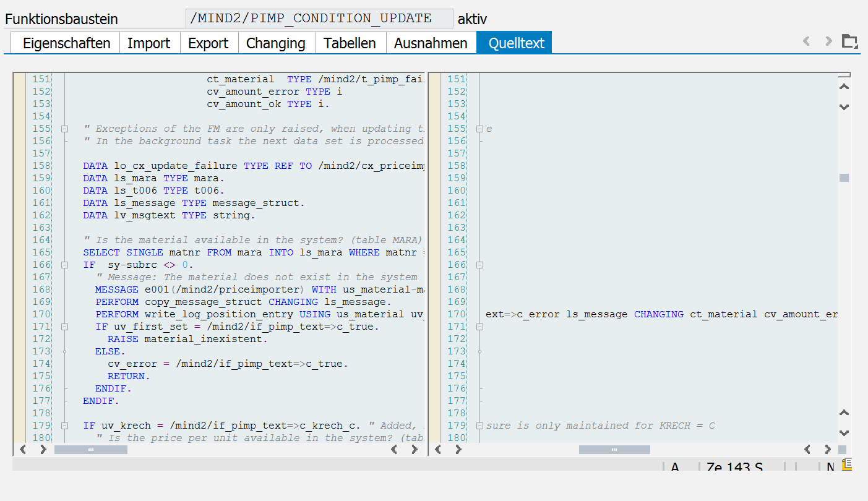
Task: Click the line number 158 in the left pane
Action: pos(41,166)
